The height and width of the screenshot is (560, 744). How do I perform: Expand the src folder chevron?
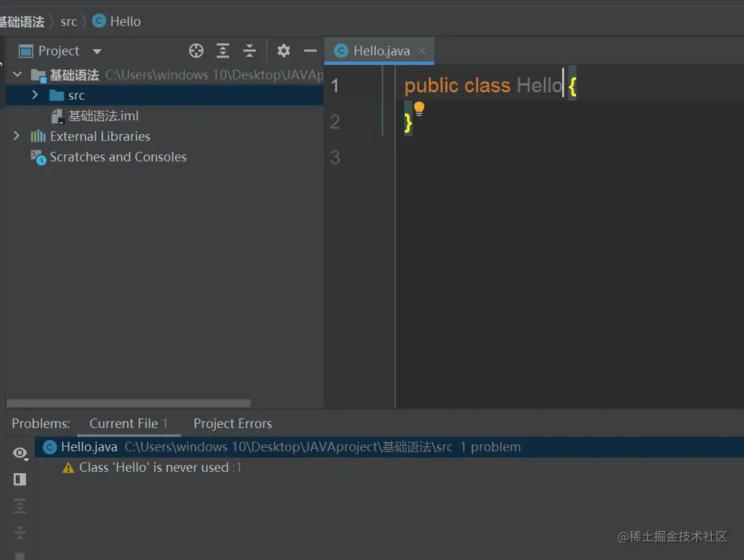coord(35,95)
